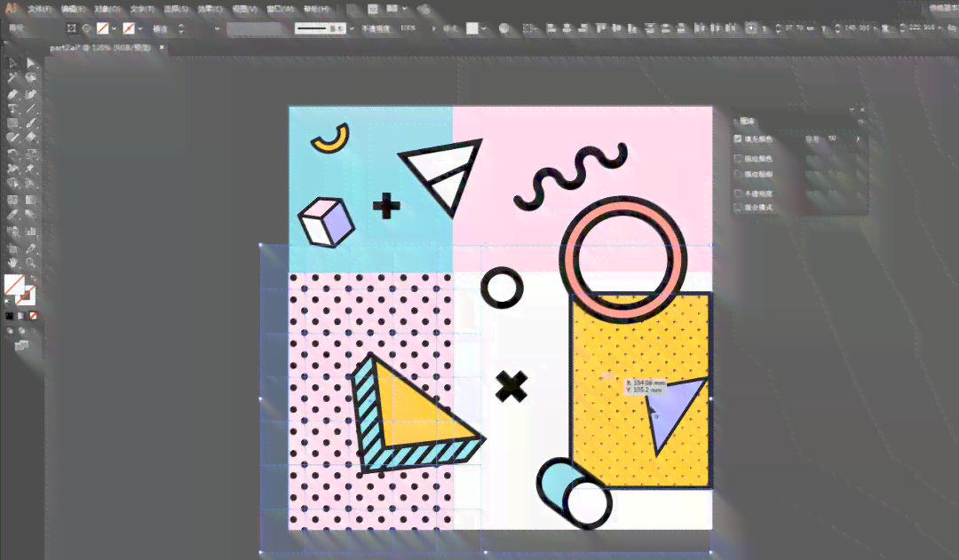959x560 pixels.
Task: Open the Edit menu
Action: [73, 9]
